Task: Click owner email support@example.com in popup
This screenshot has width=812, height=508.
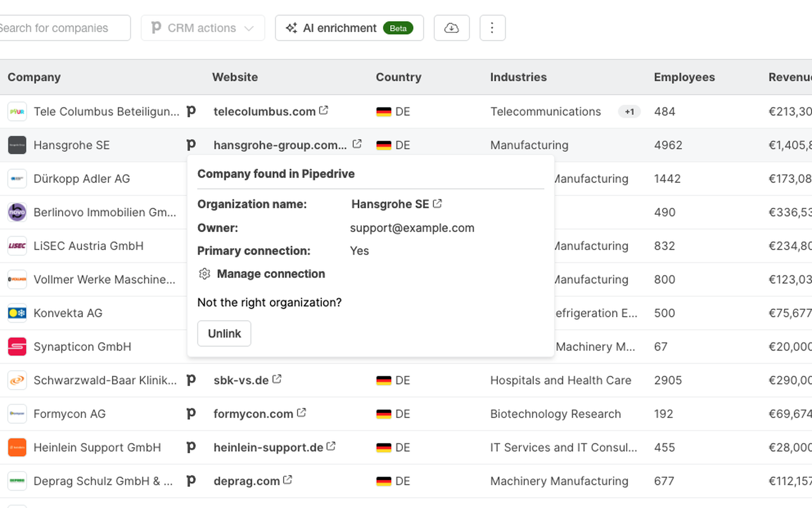Action: click(412, 228)
